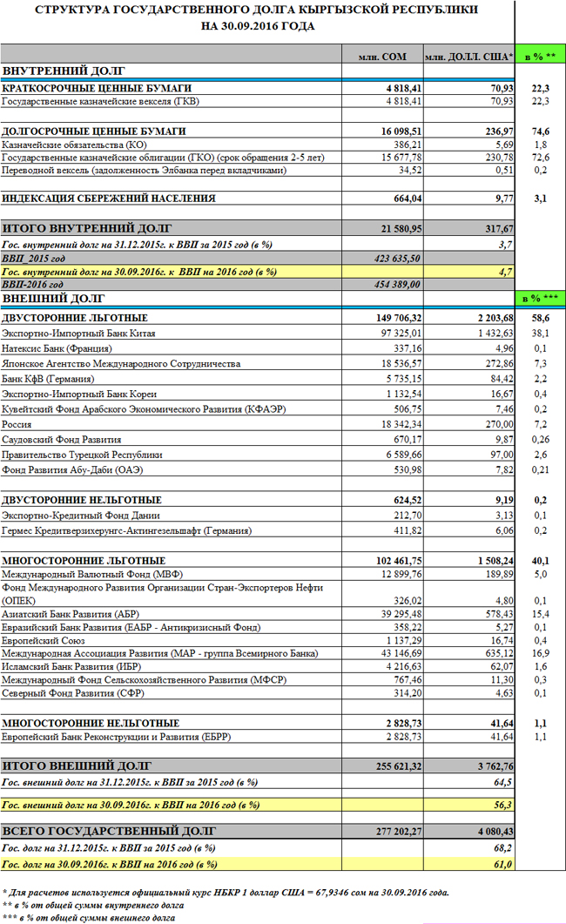This screenshot has height=924, width=566.
Task: Click 'Северный Фонд Развития (СФР)' row label
Action: 72,693
